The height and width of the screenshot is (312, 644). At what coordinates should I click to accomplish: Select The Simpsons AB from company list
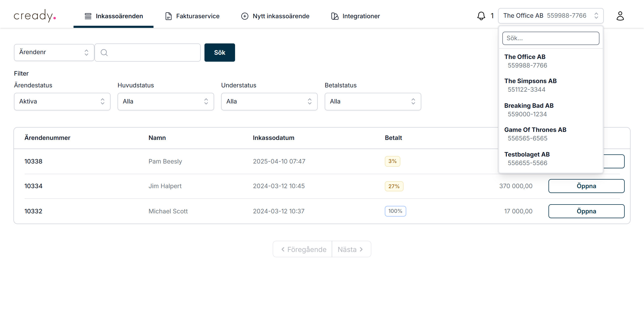click(x=530, y=85)
